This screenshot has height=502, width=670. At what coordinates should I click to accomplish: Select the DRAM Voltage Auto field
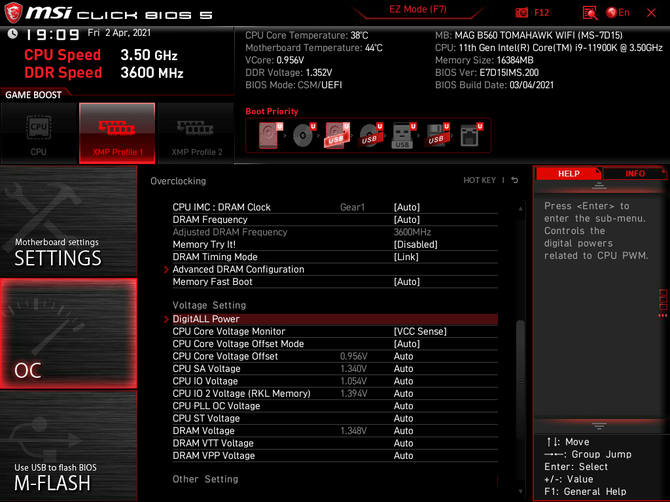tap(403, 431)
